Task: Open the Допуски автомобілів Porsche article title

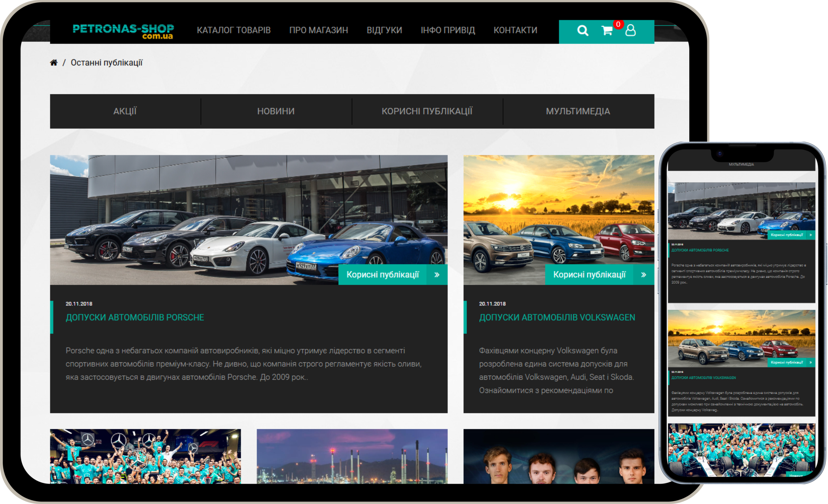Action: point(135,317)
